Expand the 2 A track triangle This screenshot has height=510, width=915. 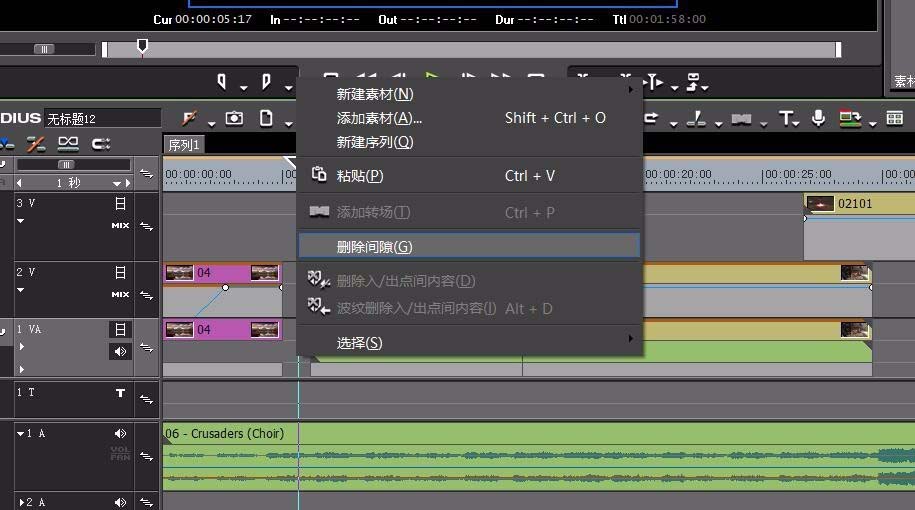tap(22, 502)
